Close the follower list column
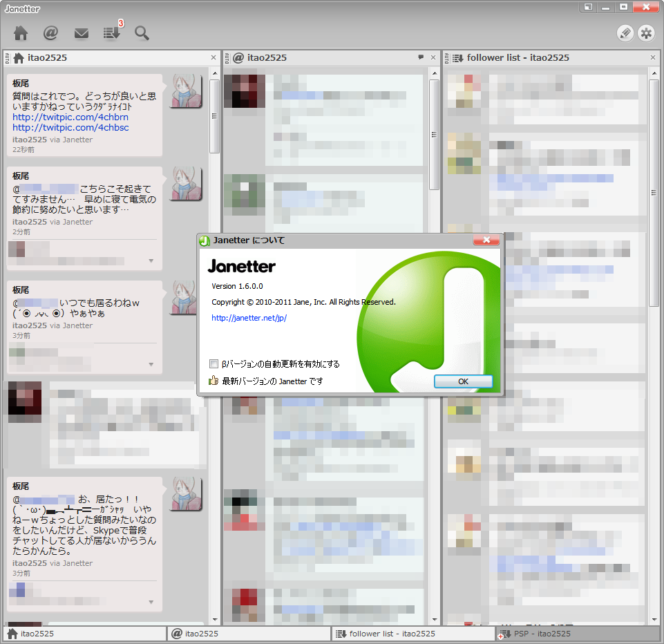Screen dimensions: 664x644 click(x=652, y=57)
